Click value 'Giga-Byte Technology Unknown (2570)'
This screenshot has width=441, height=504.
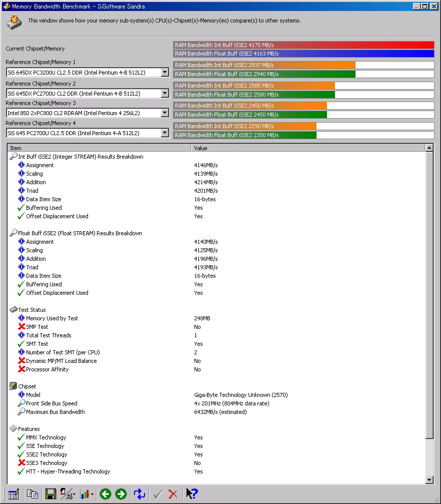pyautogui.click(x=241, y=395)
